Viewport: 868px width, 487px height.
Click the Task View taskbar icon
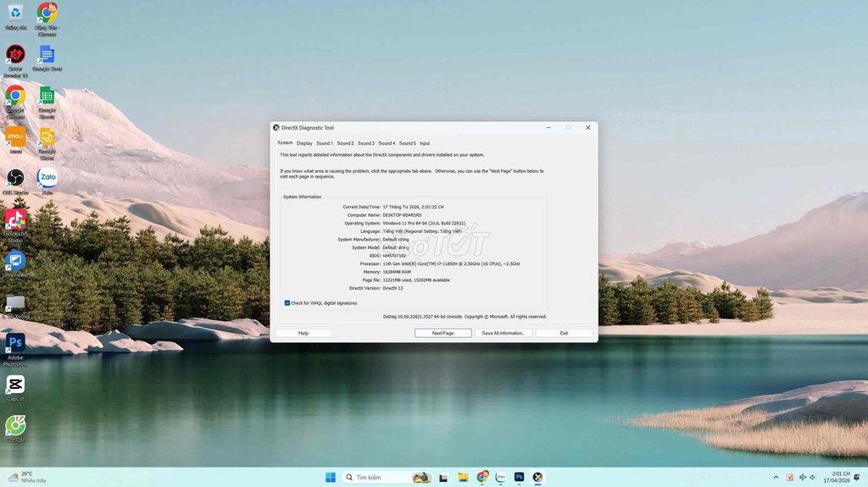(x=443, y=477)
